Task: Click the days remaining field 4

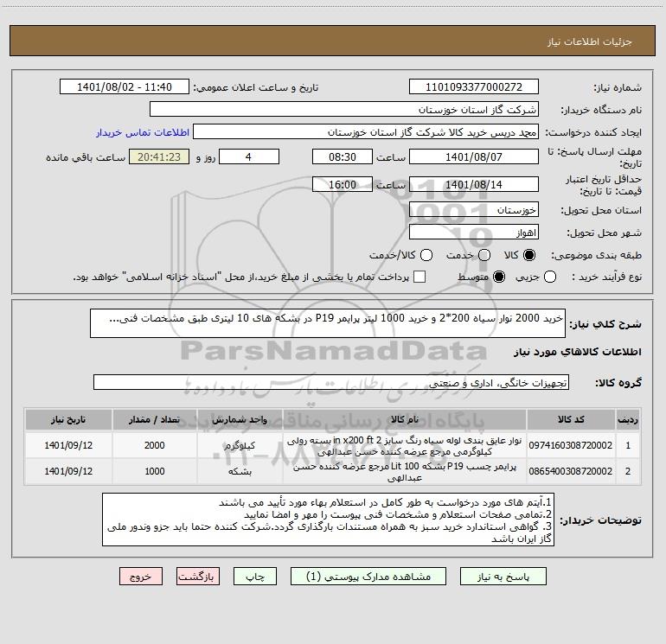Action: [249, 156]
